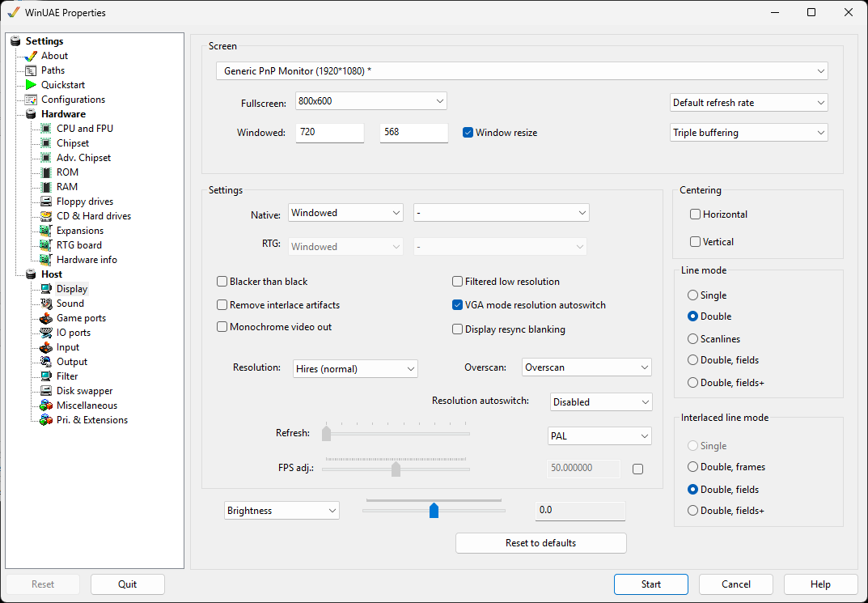Click the Display monitor icon in tree
The width and height of the screenshot is (868, 603).
pyautogui.click(x=46, y=289)
